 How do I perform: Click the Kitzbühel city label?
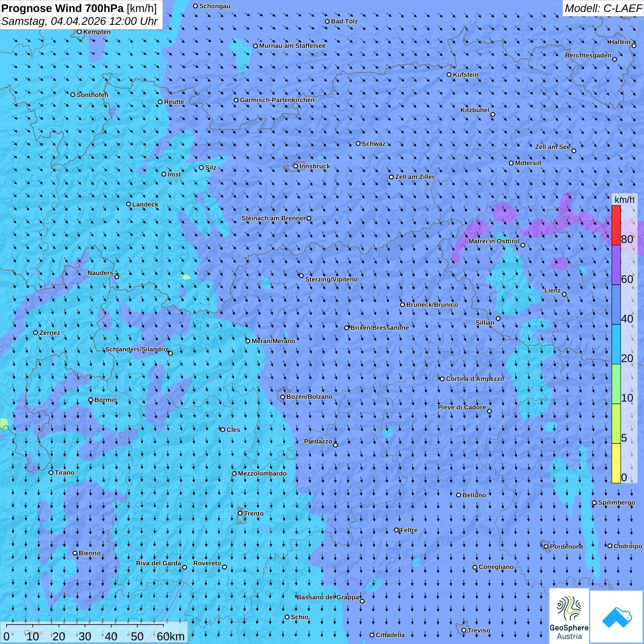click(x=475, y=110)
